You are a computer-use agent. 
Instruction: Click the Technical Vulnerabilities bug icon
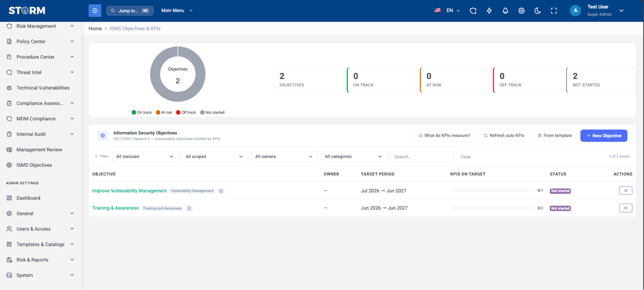point(9,88)
